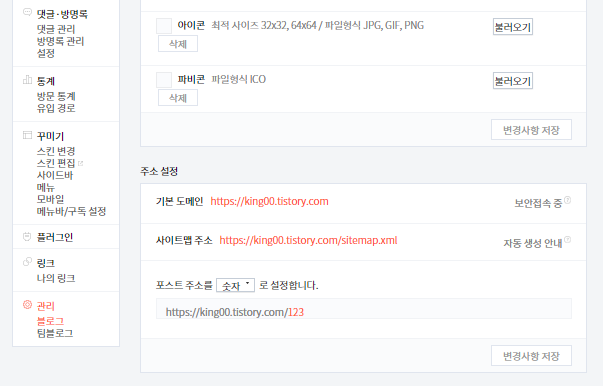Click 보안접속 중 status text
Screen dimensions: 603x386
tap(538, 203)
